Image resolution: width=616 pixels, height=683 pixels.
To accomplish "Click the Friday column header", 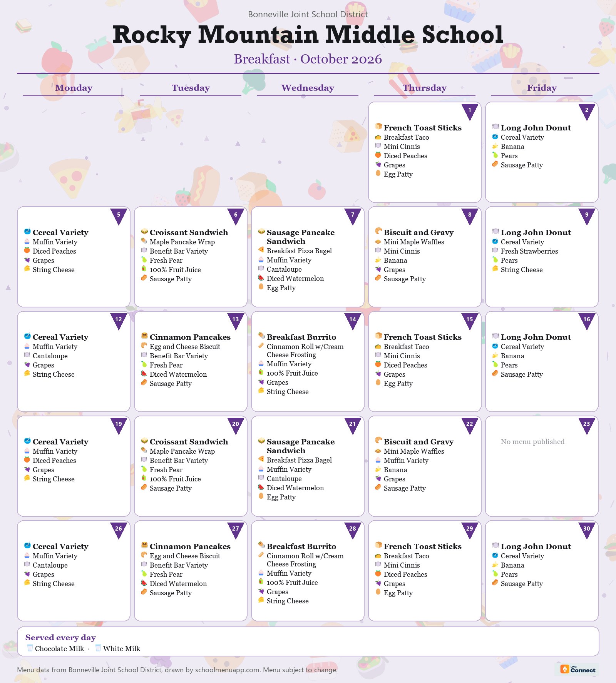I will point(542,88).
